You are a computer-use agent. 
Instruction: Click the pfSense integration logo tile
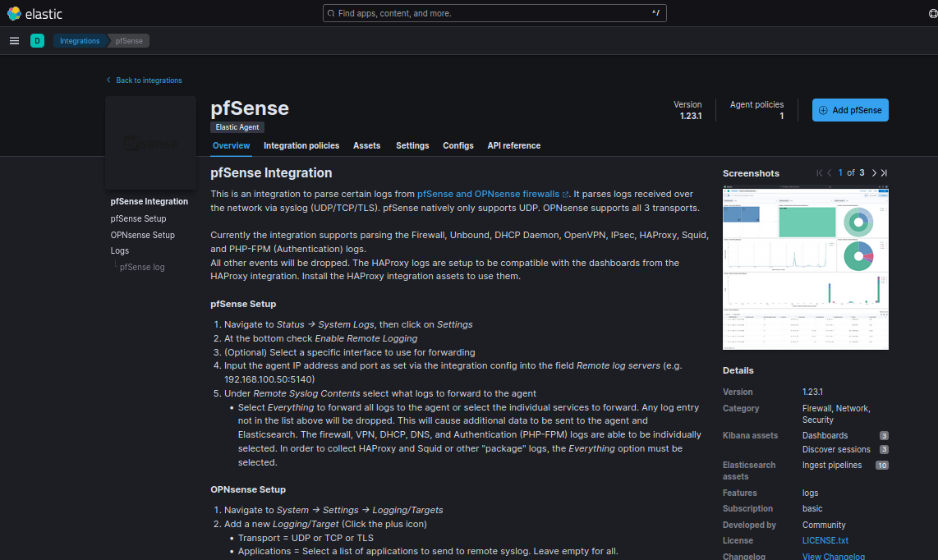[x=150, y=143]
